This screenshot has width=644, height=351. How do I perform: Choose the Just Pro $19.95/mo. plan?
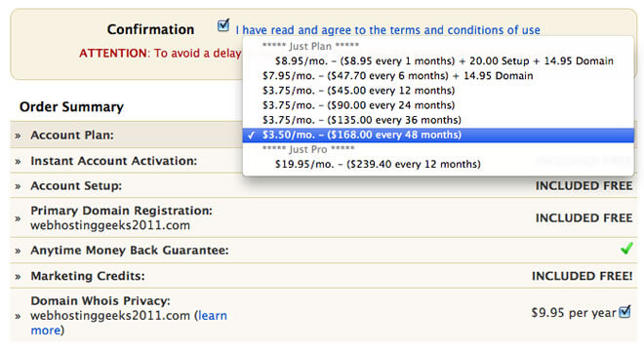[x=438, y=164]
